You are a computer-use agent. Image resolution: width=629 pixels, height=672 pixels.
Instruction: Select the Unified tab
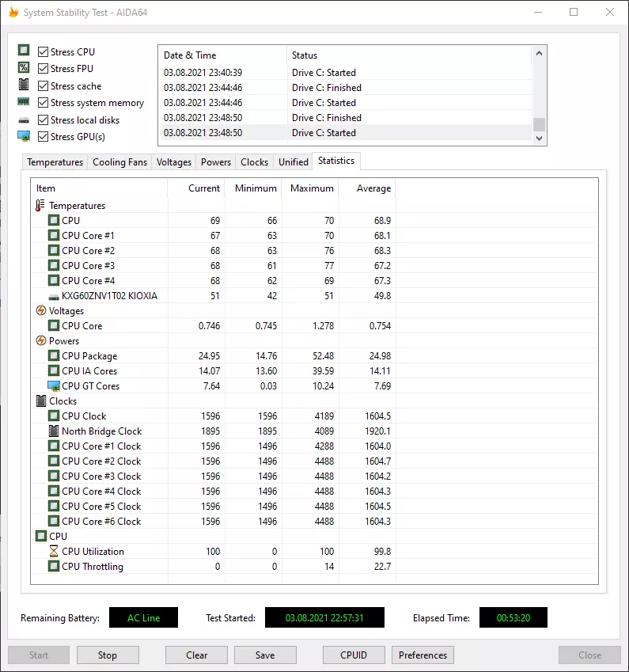point(293,162)
